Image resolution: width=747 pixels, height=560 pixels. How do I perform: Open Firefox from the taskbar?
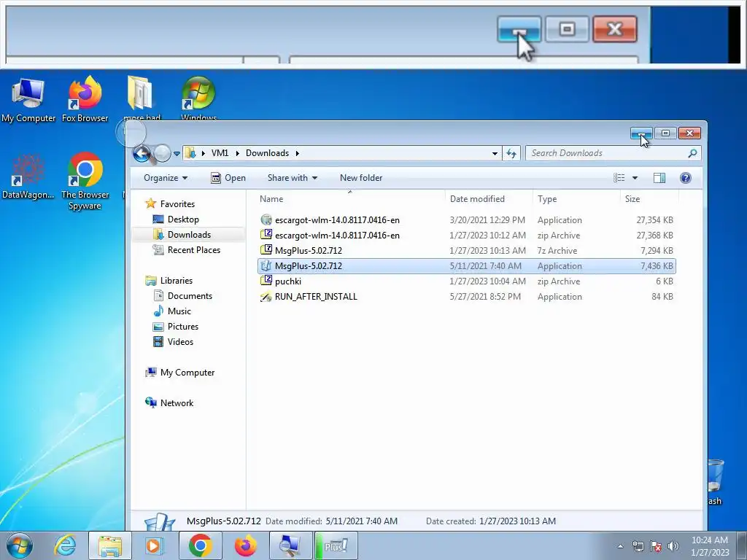coord(245,545)
